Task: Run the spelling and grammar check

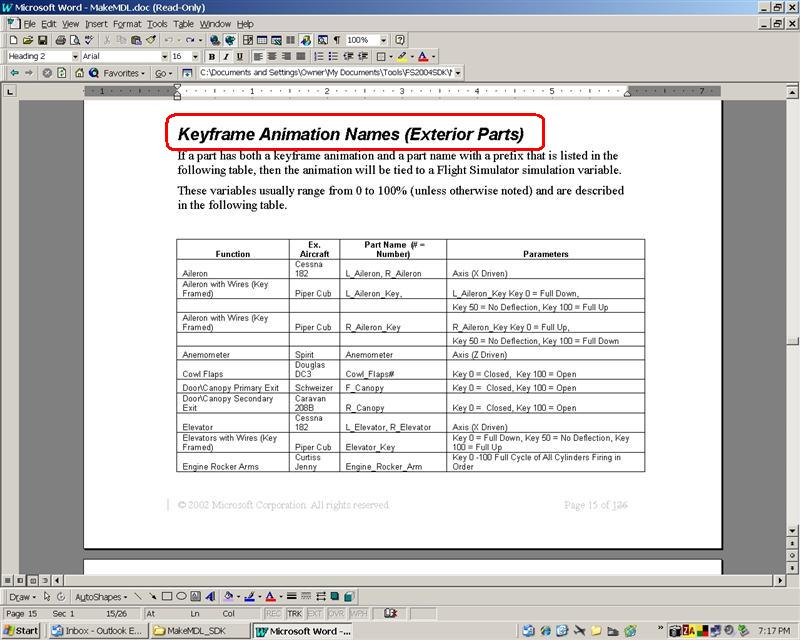Action: point(89,40)
